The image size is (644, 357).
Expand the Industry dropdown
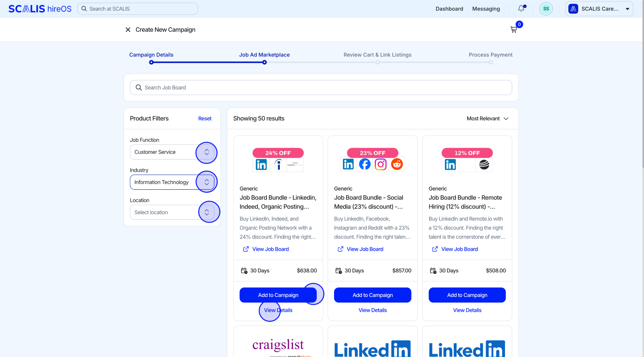coord(172,182)
